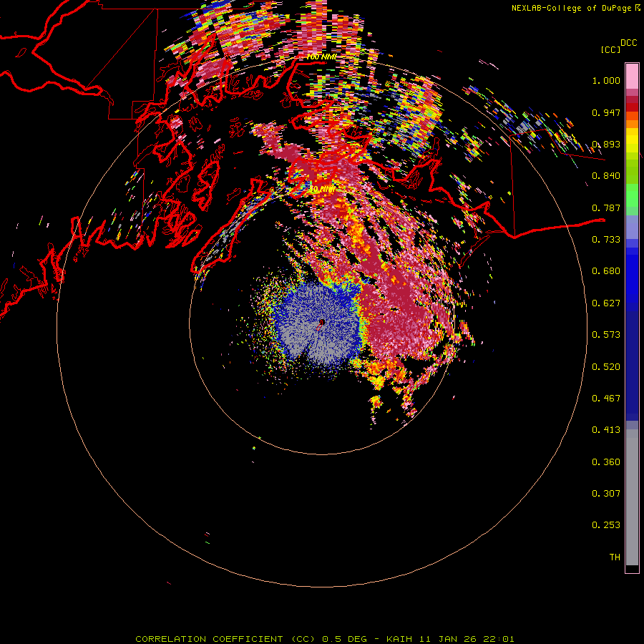Select the 0.680 scale value
The height and width of the screenshot is (644, 644).
(606, 271)
